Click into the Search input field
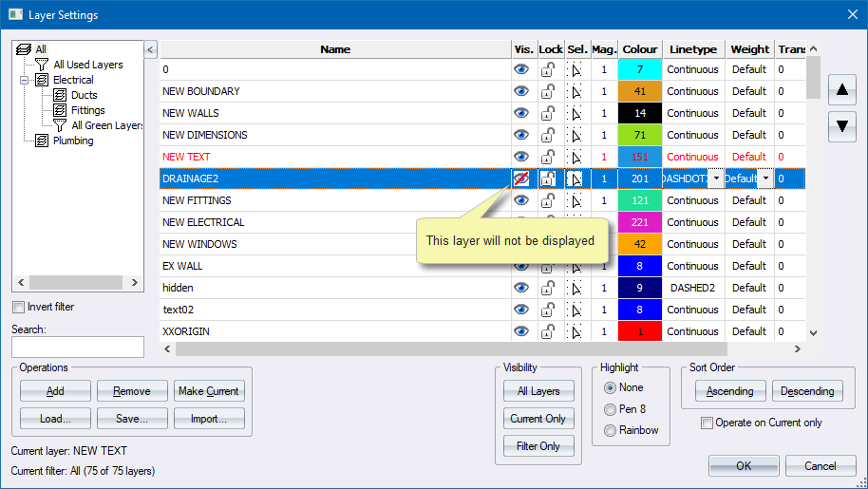Viewport: 868px width, 489px height. coord(77,347)
